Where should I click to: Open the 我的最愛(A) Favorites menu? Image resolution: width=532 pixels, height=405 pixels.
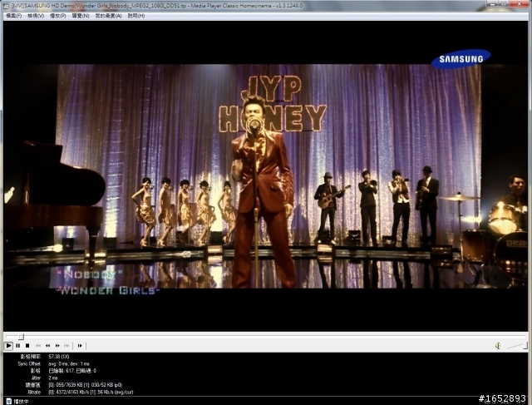tap(108, 16)
